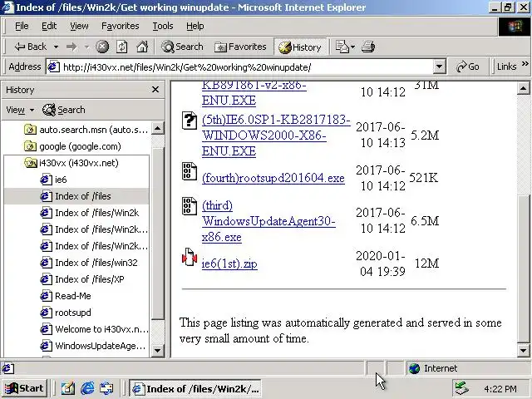Screen dimensions: 532x399
Task: Click the compressed-file icon beside ie6(1st).zip
Action: pos(190,257)
